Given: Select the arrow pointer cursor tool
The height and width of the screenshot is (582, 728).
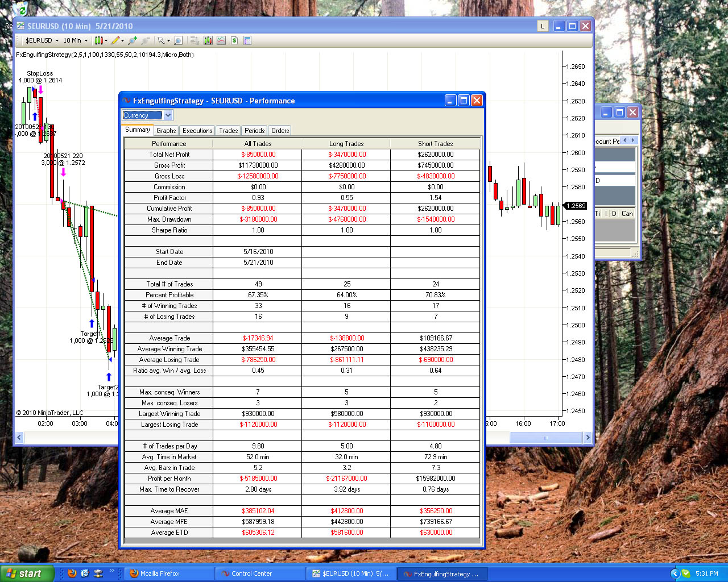Looking at the screenshot, I should [162, 40].
